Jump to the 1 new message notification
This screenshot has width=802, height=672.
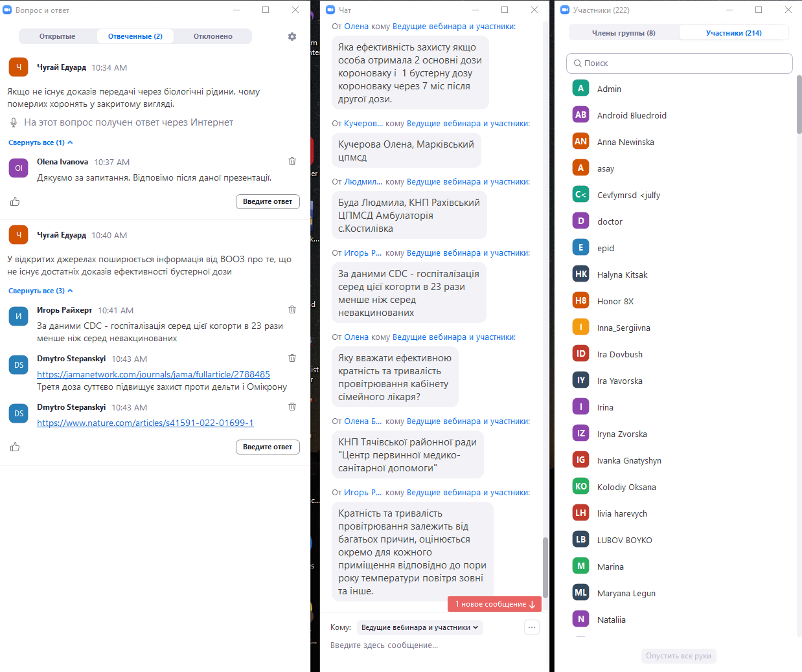(x=494, y=604)
